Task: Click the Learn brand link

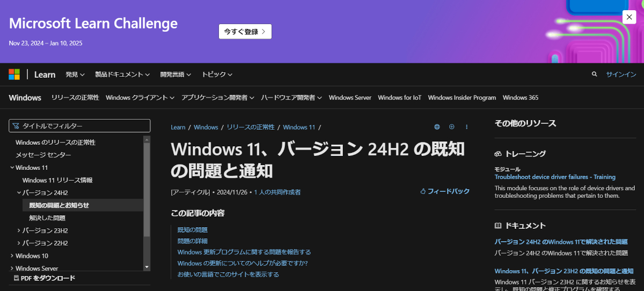Action: pos(45,74)
